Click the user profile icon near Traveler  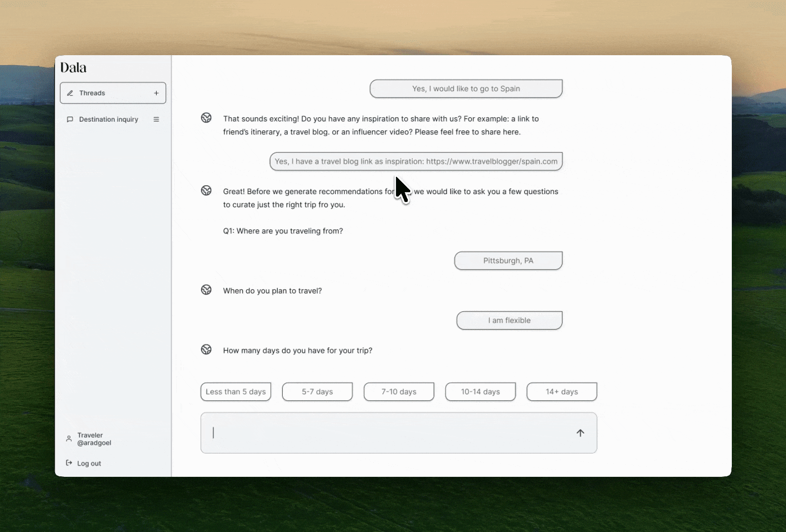click(69, 438)
